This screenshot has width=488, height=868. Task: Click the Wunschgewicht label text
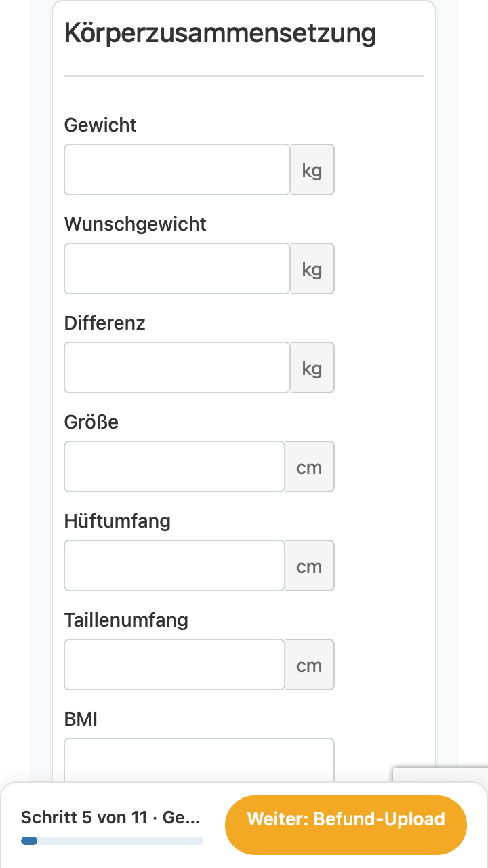click(136, 224)
